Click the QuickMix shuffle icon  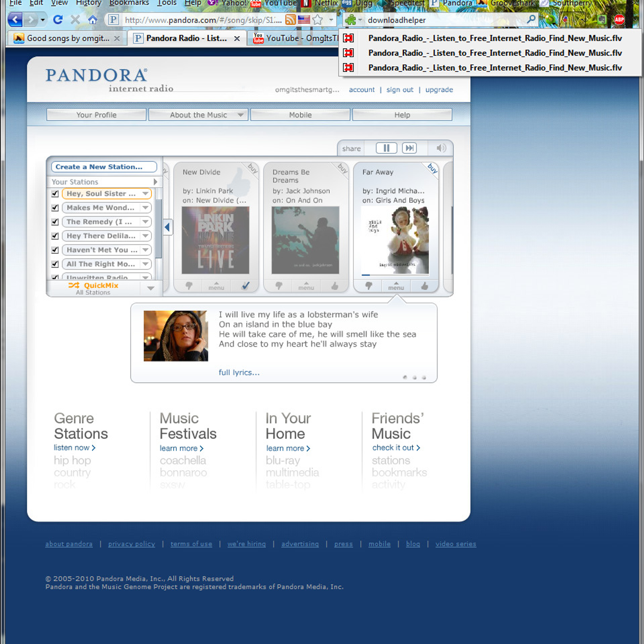tap(74, 285)
